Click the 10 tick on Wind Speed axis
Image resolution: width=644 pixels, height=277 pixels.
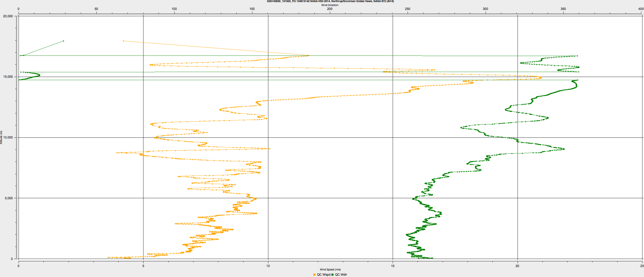pos(268,266)
